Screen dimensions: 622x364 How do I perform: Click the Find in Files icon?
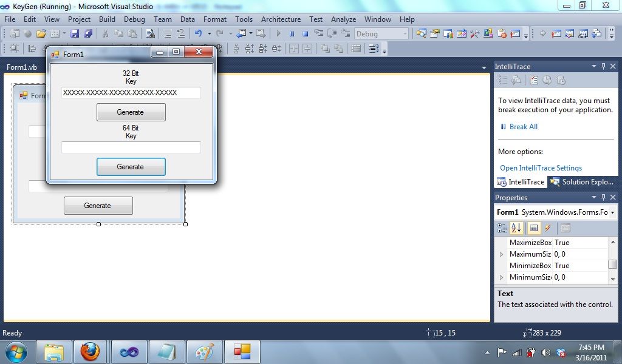[150, 34]
